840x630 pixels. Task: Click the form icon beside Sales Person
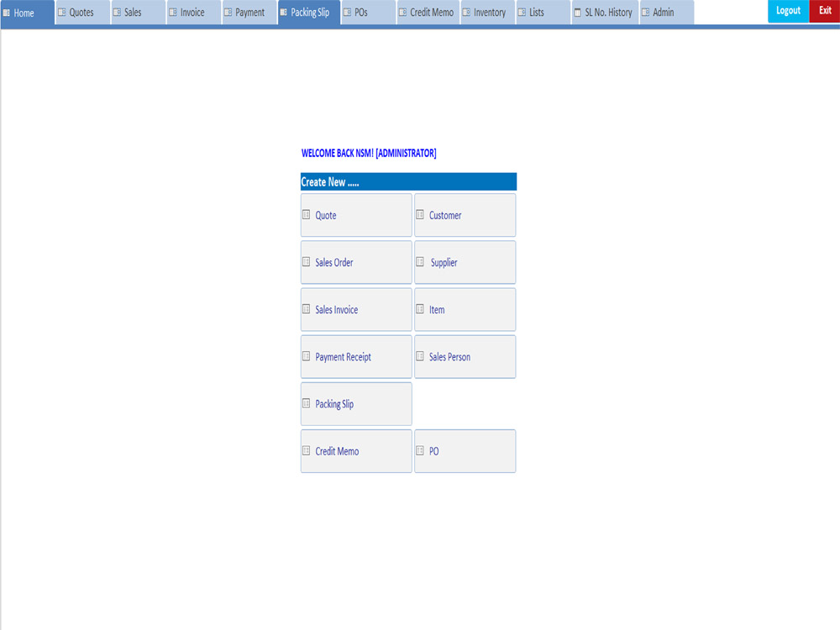pyautogui.click(x=420, y=356)
